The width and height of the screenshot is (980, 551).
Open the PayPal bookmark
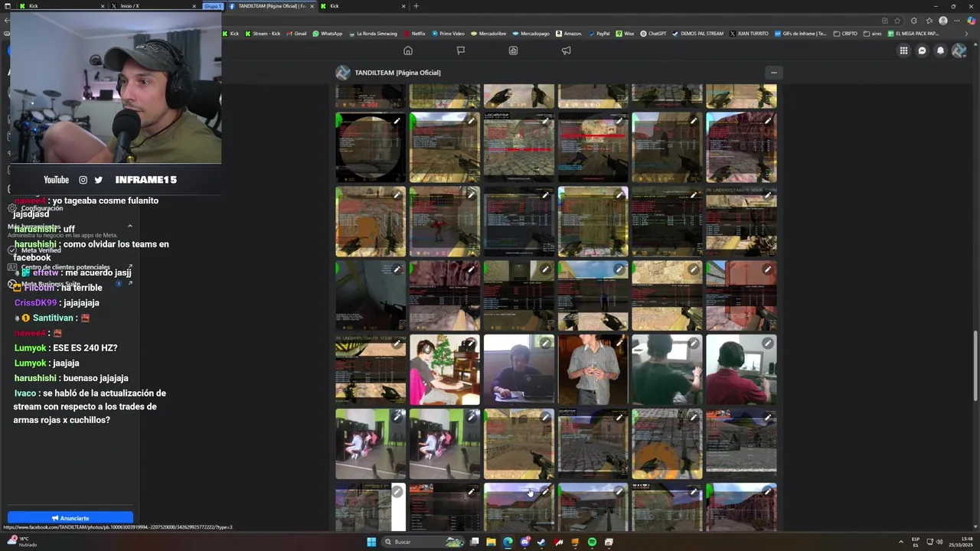point(599,34)
